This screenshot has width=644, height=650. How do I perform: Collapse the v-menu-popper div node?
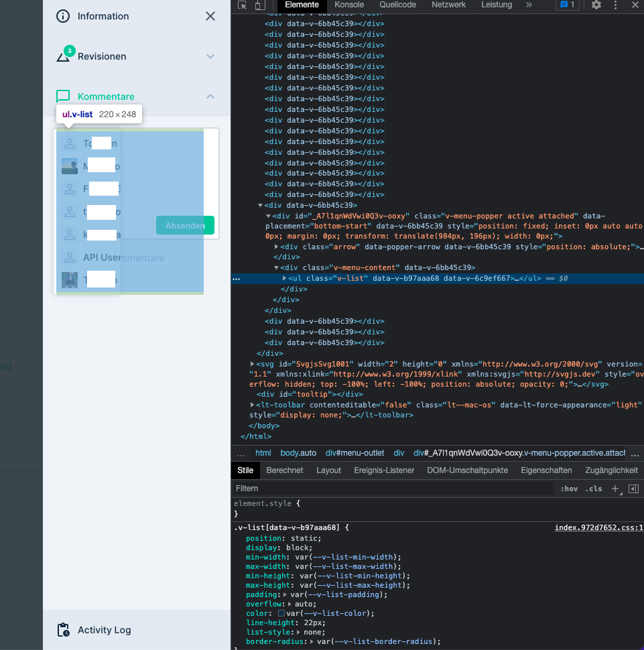pos(268,216)
